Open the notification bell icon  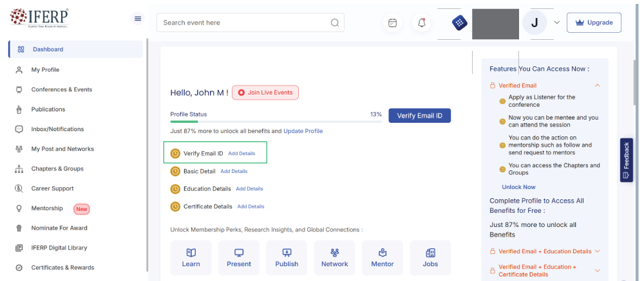point(422,23)
